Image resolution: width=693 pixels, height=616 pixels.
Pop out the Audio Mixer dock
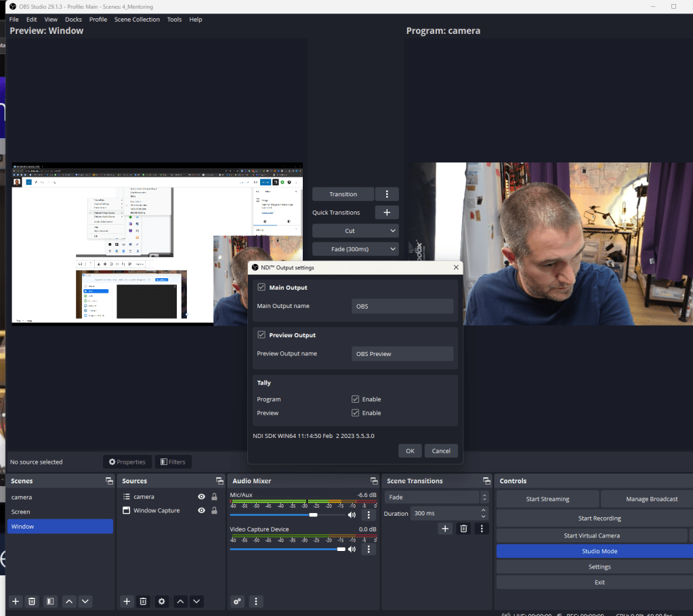pyautogui.click(x=374, y=481)
